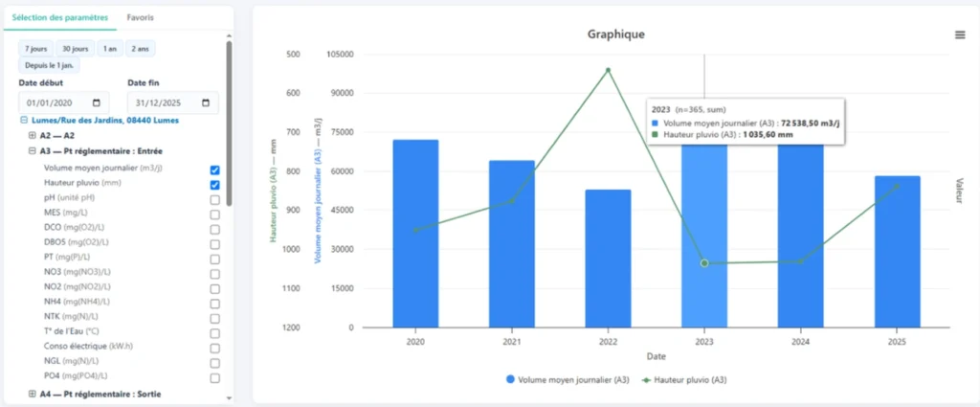
Task: Click the 2021 blue bar in chart
Action: [512, 244]
